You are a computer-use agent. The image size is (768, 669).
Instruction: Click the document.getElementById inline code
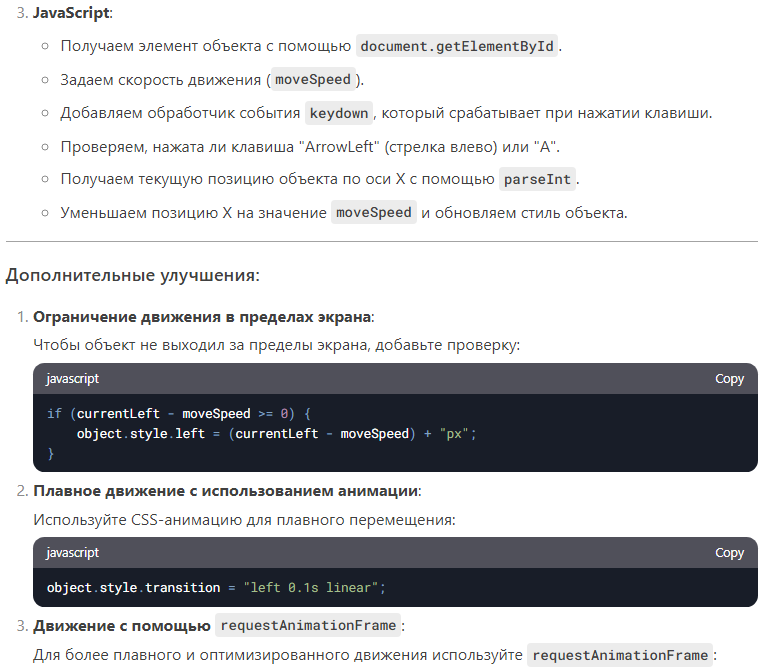458,46
